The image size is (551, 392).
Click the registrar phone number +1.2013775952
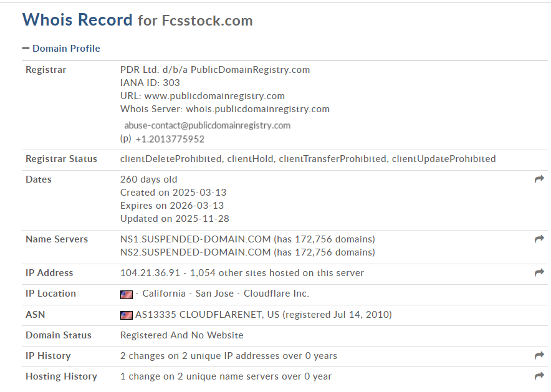pos(170,139)
